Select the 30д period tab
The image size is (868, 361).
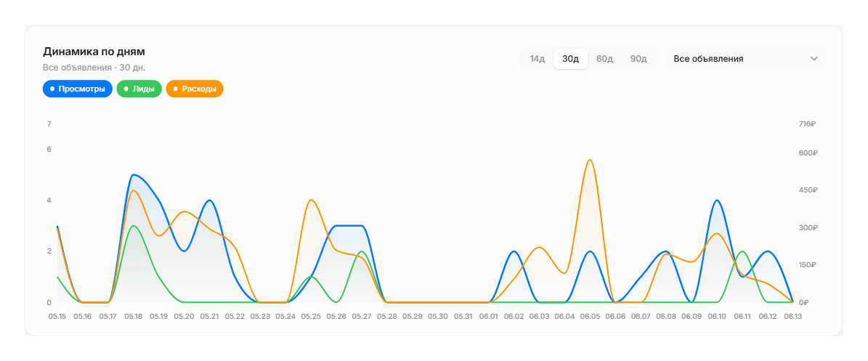pos(571,59)
